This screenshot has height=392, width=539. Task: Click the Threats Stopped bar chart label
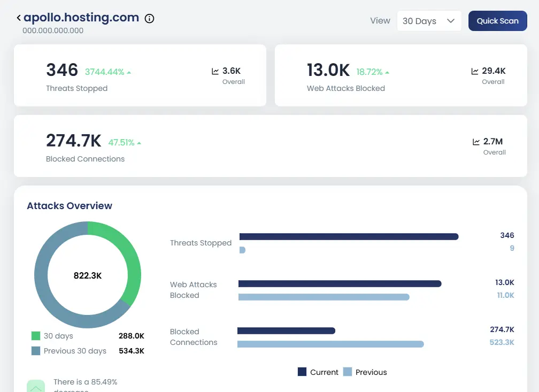point(201,243)
